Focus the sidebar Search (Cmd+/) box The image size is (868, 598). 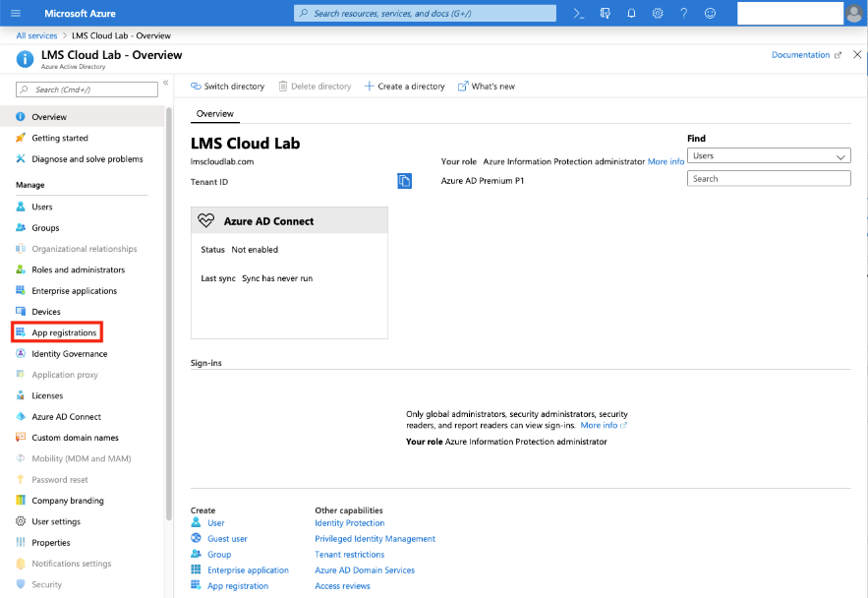87,90
